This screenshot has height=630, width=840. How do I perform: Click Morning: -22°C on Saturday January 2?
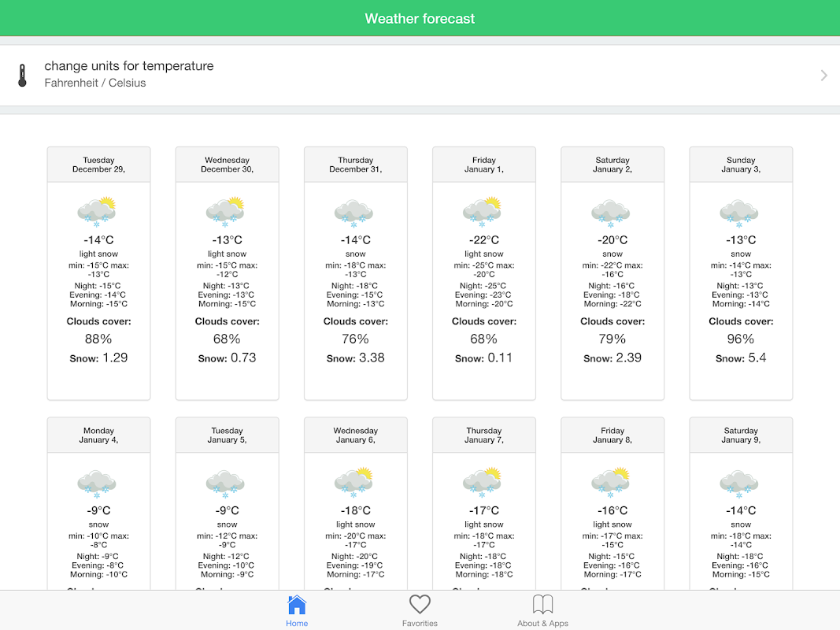coord(612,304)
